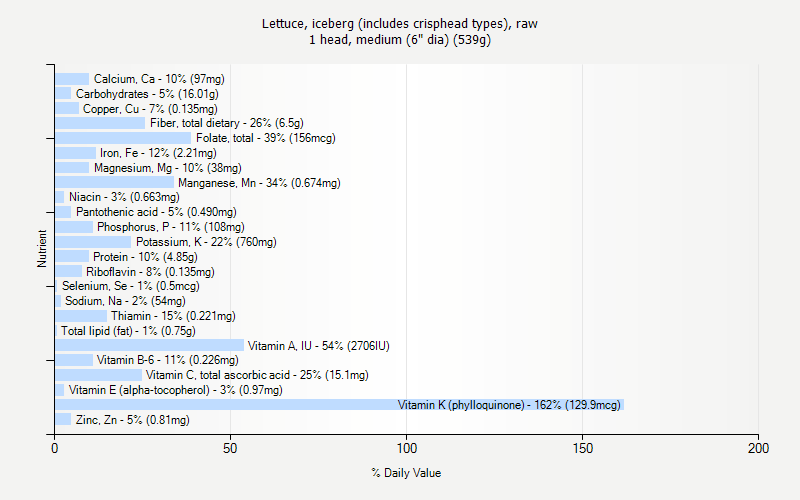Click Vitamin A, IU - 54% (2706IU) label
Image resolution: width=800 pixels, height=500 pixels.
(x=319, y=346)
